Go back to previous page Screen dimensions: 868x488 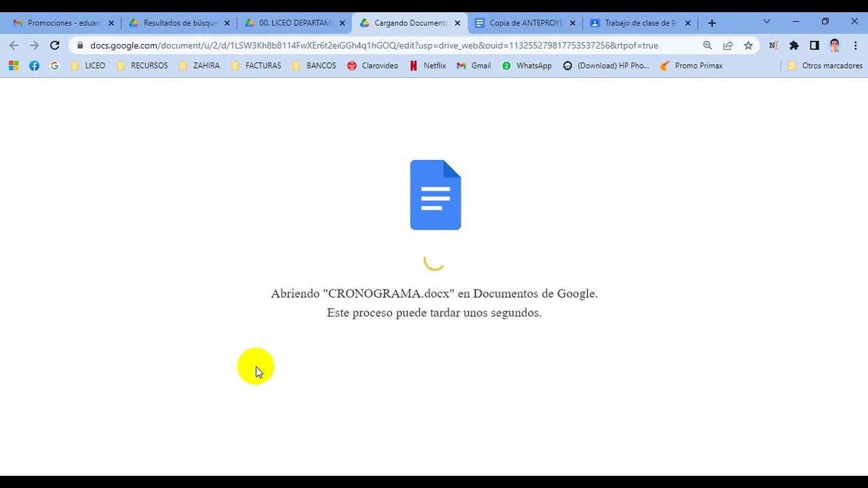pyautogui.click(x=14, y=45)
